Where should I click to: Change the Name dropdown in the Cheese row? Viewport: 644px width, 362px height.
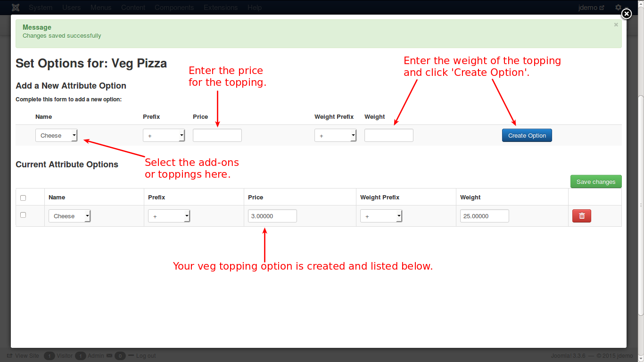70,216
